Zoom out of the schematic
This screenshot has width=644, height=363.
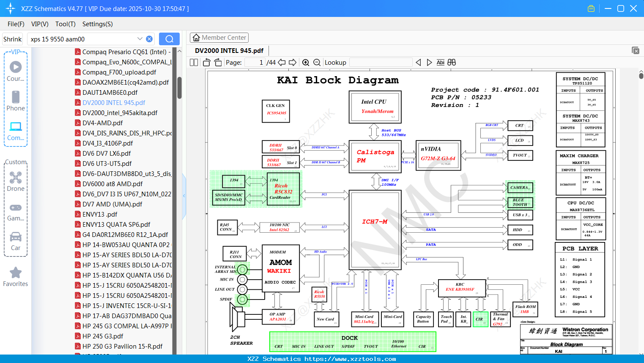point(317,63)
